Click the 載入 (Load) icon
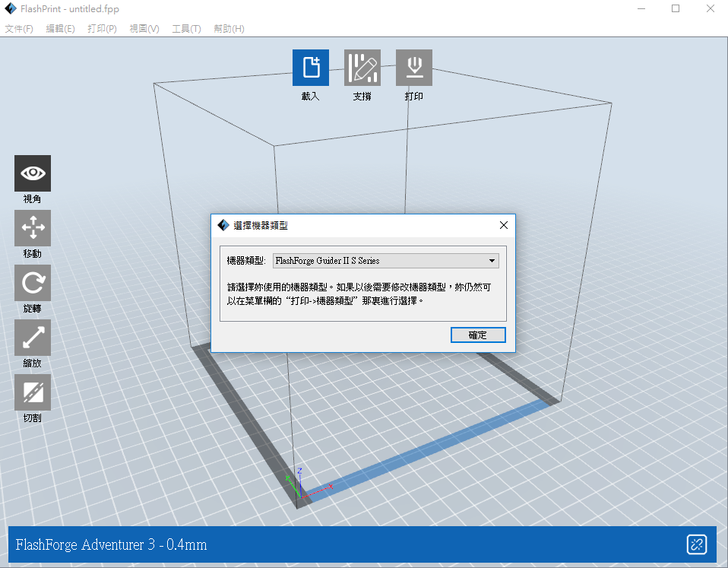The image size is (728, 568). (x=311, y=68)
